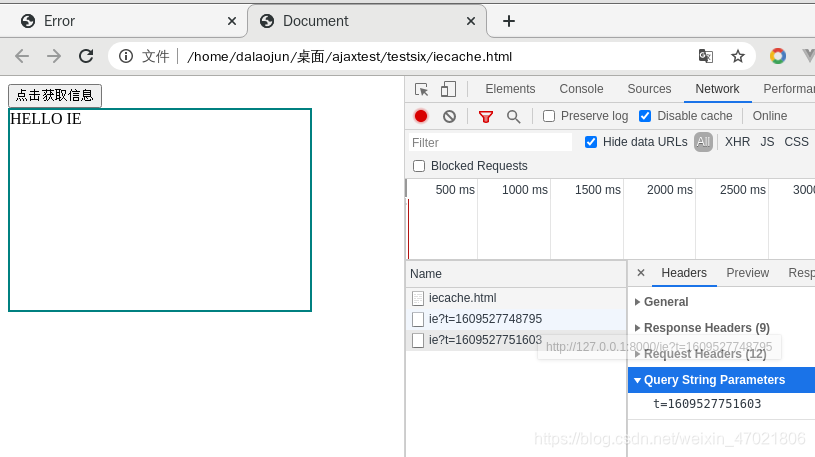Click the translate page icon
Screen dimensions: 815x457
point(705,56)
